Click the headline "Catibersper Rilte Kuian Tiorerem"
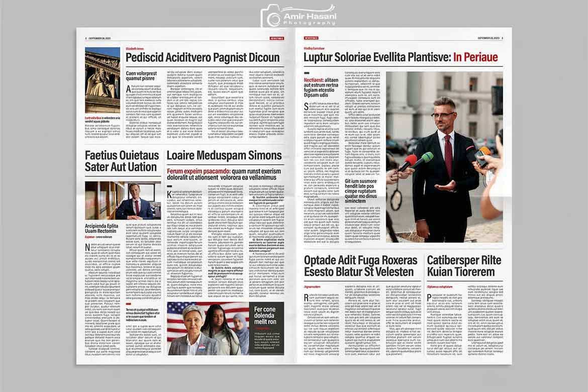Screen dimensions: 588x392 [x=464, y=266]
